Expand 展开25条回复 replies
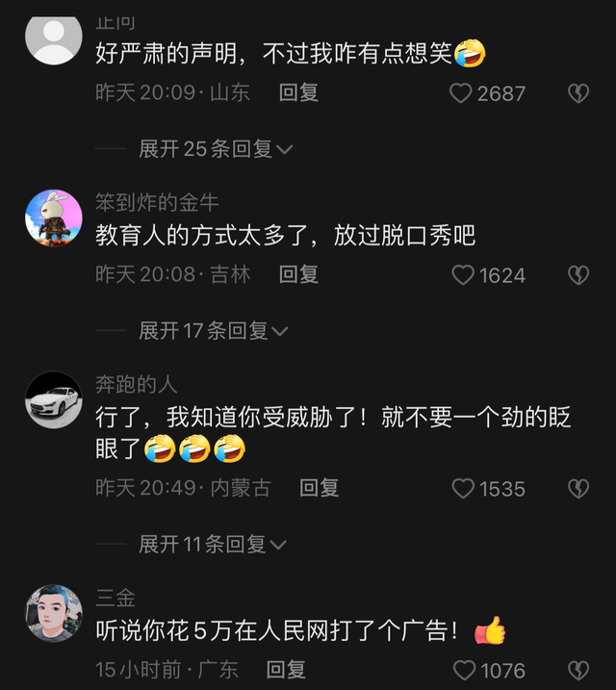The height and width of the screenshot is (690, 616). coord(216,149)
